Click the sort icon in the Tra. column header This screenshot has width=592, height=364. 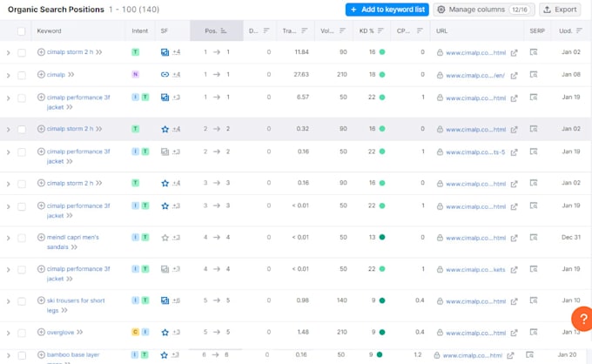pyautogui.click(x=305, y=30)
